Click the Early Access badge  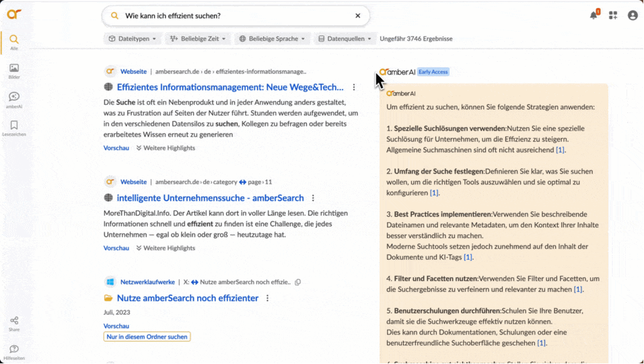tap(433, 72)
